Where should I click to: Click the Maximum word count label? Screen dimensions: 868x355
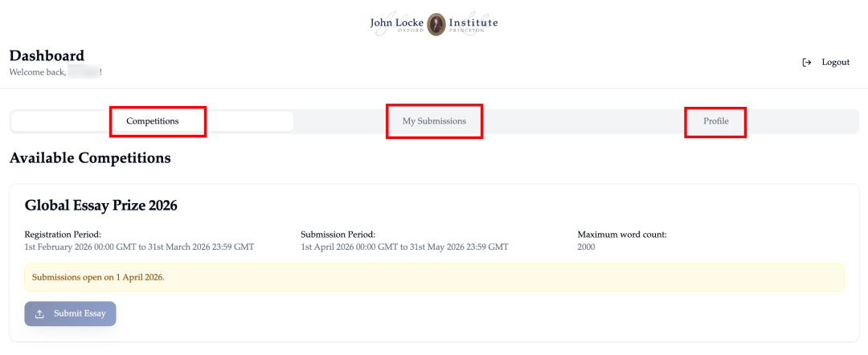click(622, 235)
